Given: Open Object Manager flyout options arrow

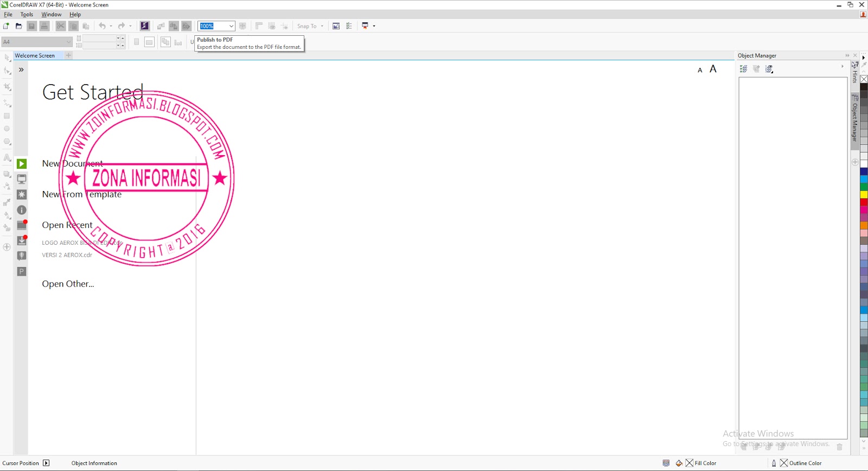Looking at the screenshot, I should 842,67.
